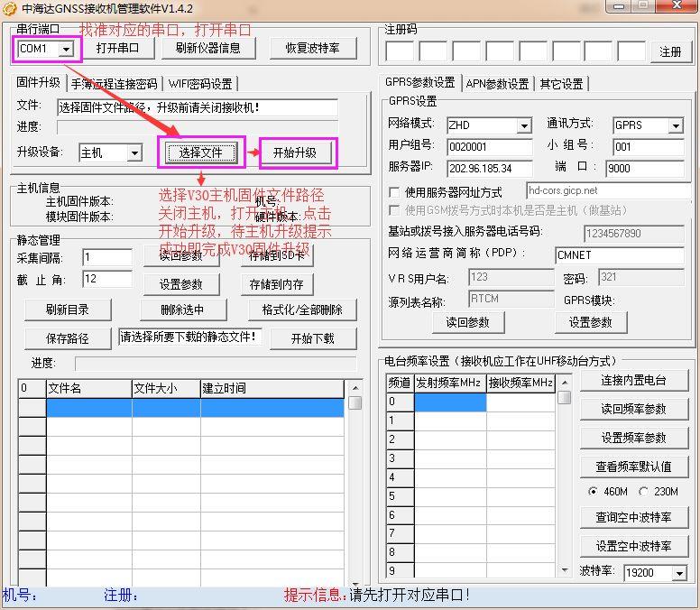700x610 pixels.
Task: Click 注册 button
Action: pyautogui.click(x=670, y=52)
